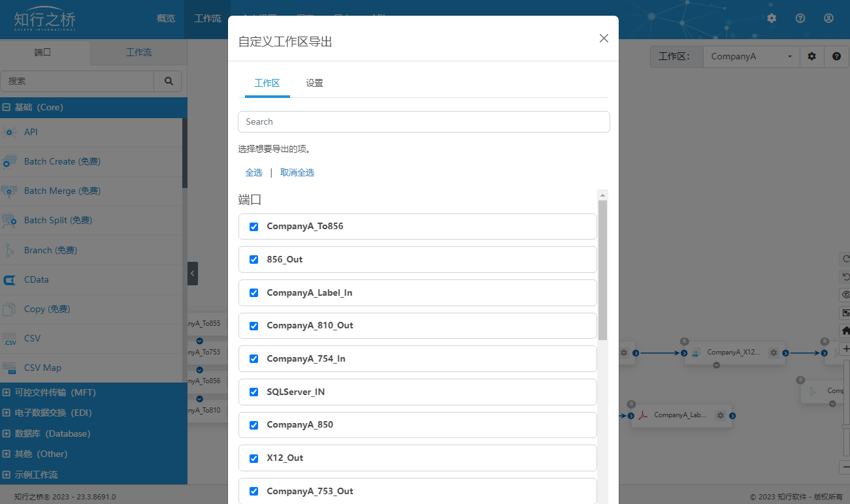This screenshot has width=850, height=504.
Task: Open the top navigation settings gear
Action: pos(772,18)
